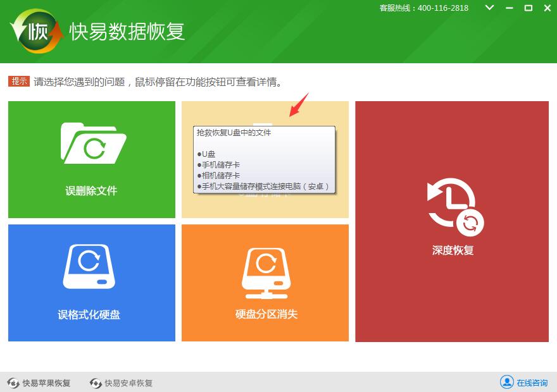
Task: Open the title bar dropdown menu arrow
Action: tap(489, 8)
